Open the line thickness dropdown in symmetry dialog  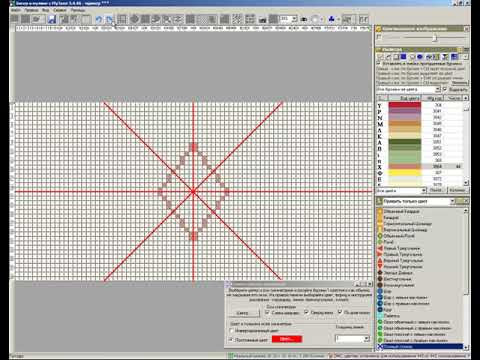point(366,339)
